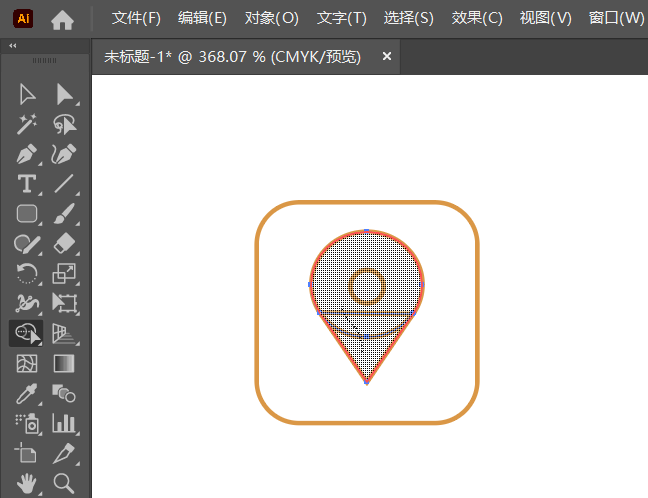Select the Rounded Rectangle tool
Viewport: 648px width, 498px height.
[x=27, y=214]
